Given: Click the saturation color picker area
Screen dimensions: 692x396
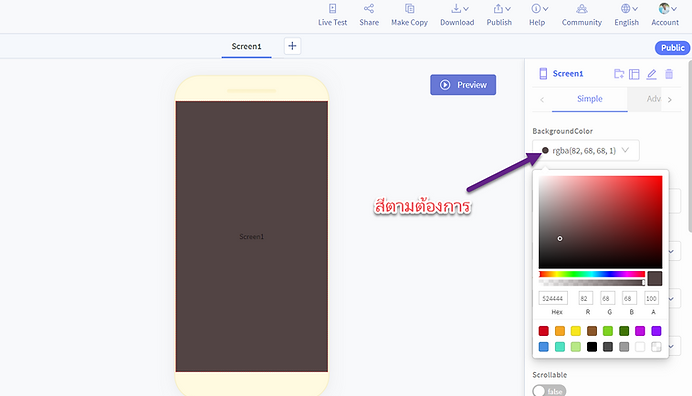Looking at the screenshot, I should (600, 222).
